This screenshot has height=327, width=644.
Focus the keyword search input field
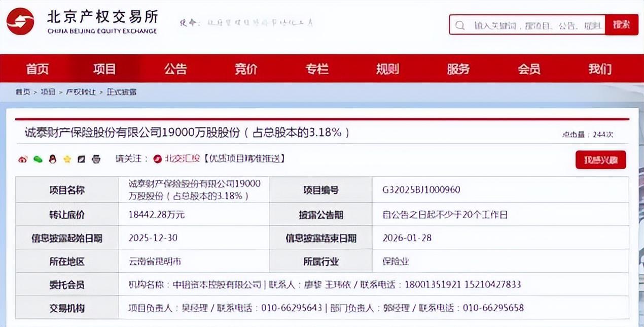(x=536, y=25)
